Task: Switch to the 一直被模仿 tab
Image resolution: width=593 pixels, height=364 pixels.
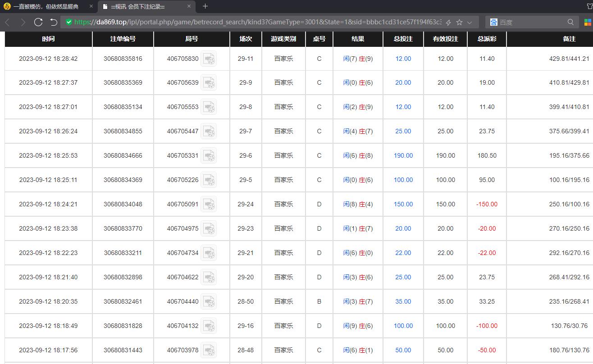Action: (46, 6)
